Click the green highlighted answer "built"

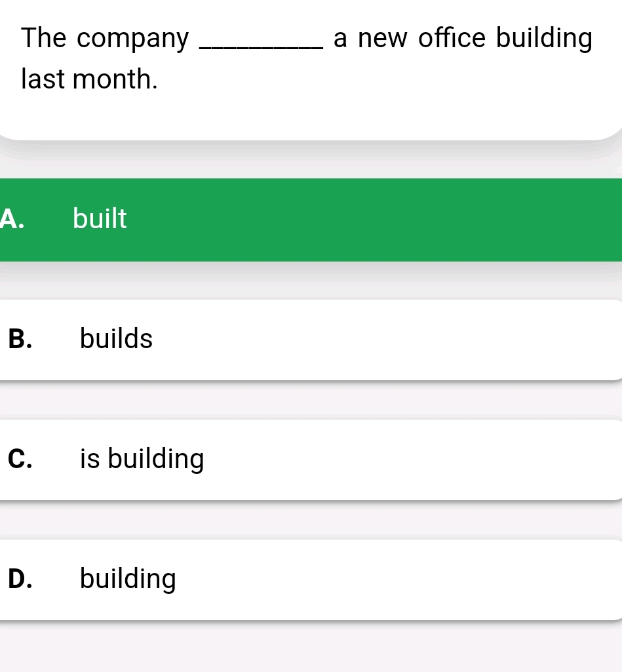(99, 218)
